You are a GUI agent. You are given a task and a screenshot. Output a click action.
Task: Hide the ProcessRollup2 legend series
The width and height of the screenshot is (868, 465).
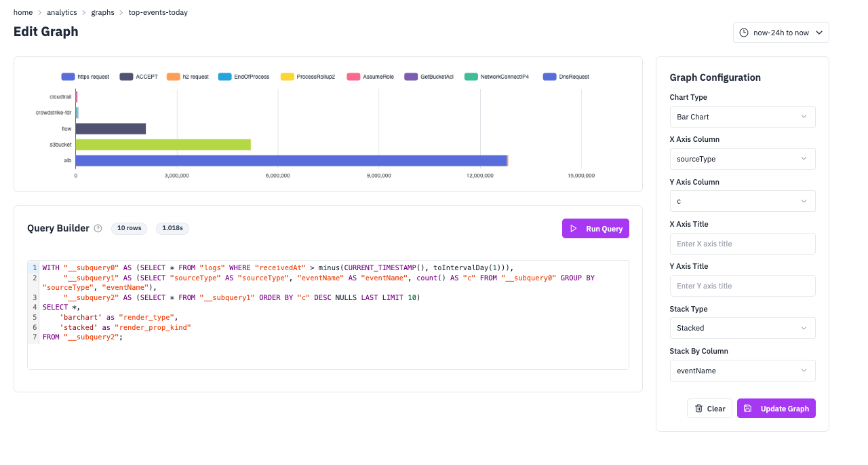pos(308,77)
